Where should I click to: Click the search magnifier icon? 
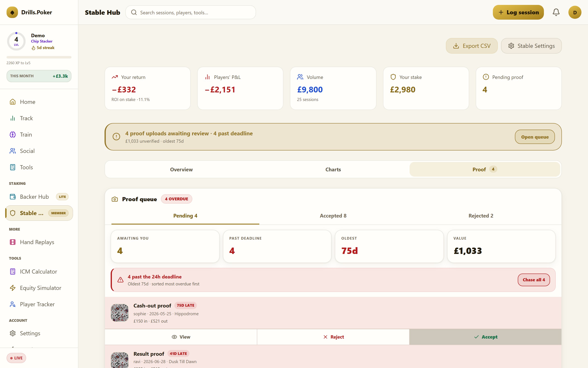point(134,12)
